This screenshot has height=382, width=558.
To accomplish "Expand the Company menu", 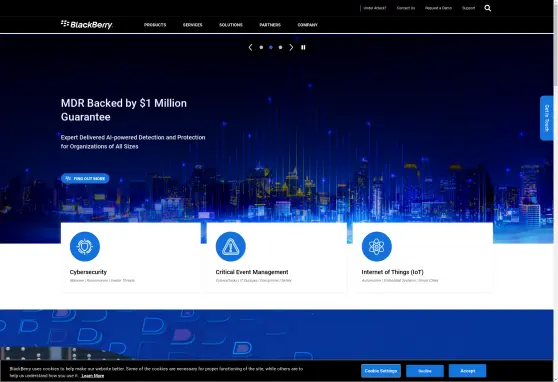I will [x=307, y=25].
